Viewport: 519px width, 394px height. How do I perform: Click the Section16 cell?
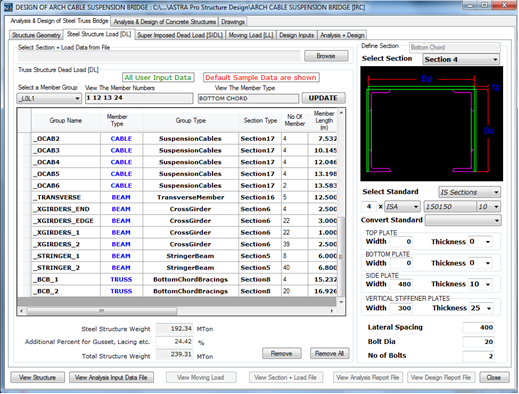260,197
